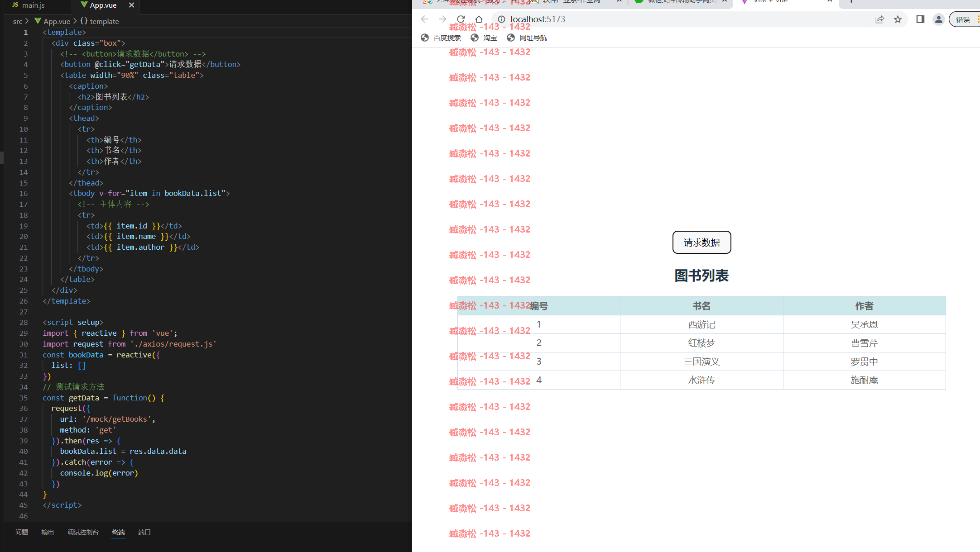Click the @click="getData" button code line

tap(150, 64)
